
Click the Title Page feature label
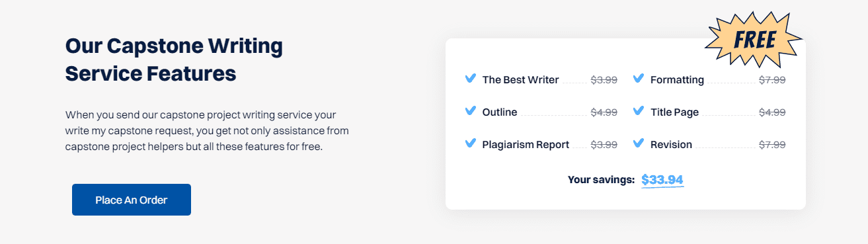point(674,112)
